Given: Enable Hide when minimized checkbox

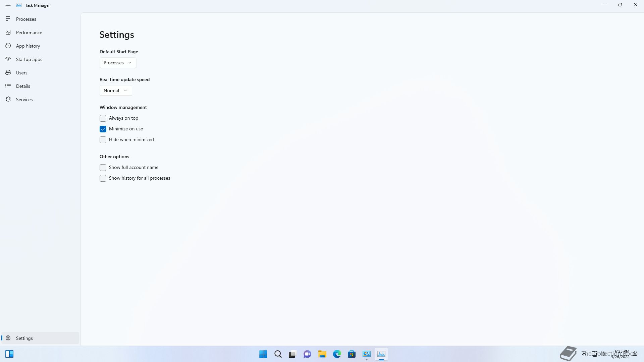Looking at the screenshot, I should [103, 140].
